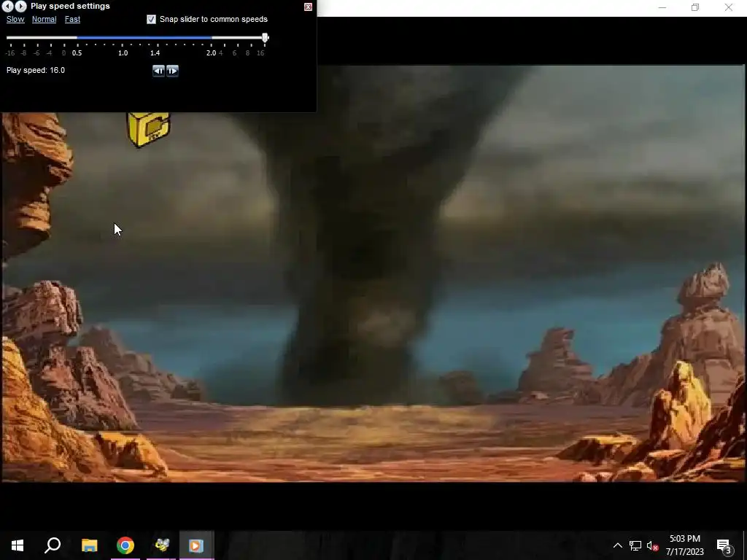The image size is (747, 560).
Task: Open the bee icon app in taskbar
Action: click(161, 545)
